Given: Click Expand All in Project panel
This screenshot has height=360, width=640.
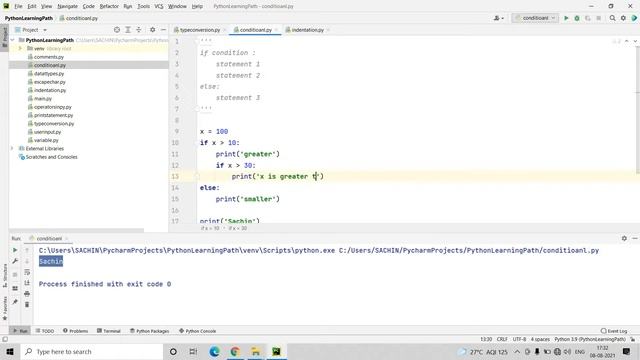Looking at the screenshot, I should pos(128,30).
